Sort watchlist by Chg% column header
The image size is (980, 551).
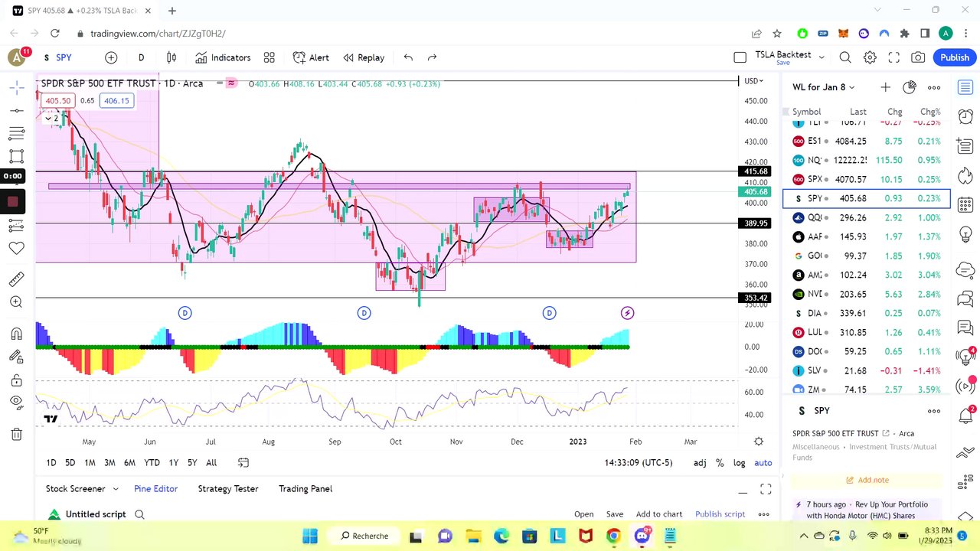point(930,112)
